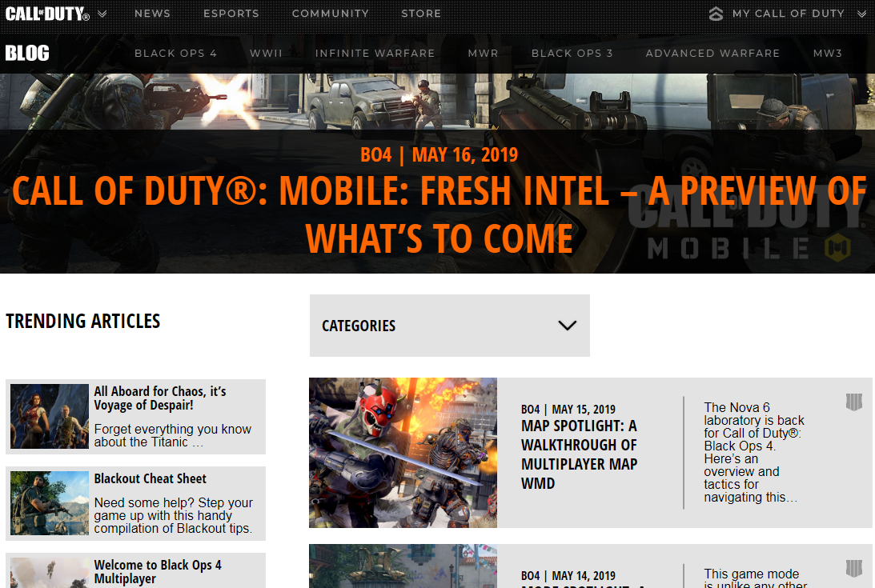This screenshot has height=588, width=875.
Task: Select the WWII blog tab
Action: pos(267,53)
